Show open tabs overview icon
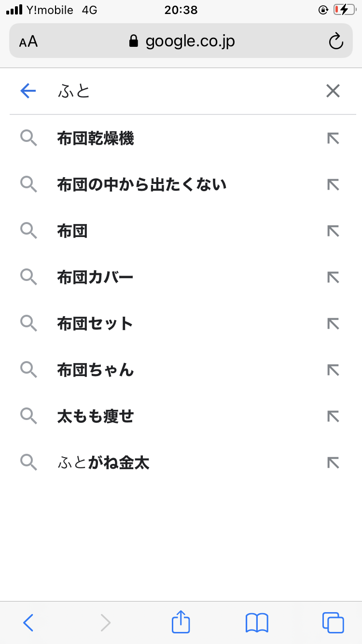The height and width of the screenshot is (644, 362). [x=333, y=622]
